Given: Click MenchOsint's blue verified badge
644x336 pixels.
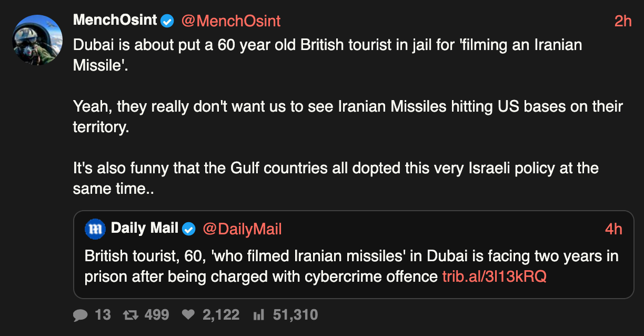Looking at the screenshot, I should pyautogui.click(x=167, y=21).
